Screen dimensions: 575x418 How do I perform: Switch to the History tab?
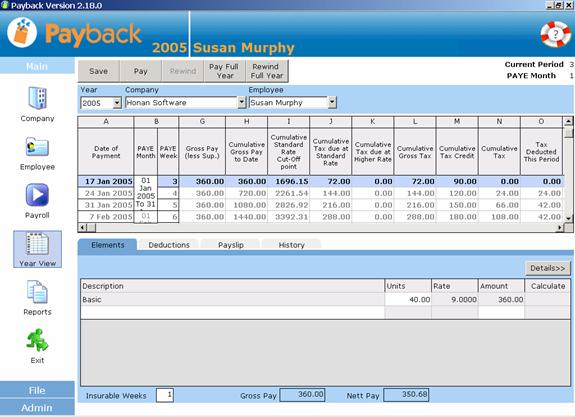pos(292,245)
